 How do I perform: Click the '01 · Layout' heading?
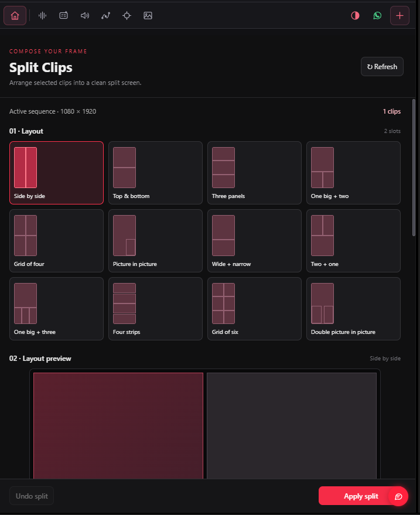click(x=26, y=131)
